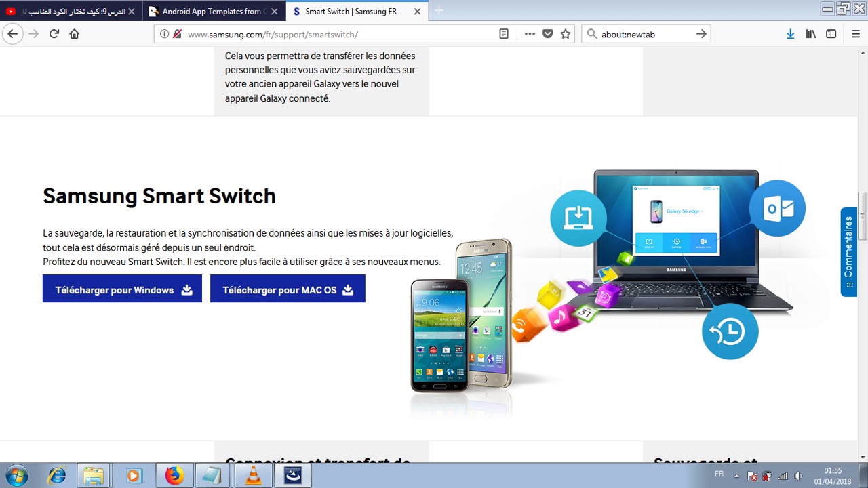
Task: Click the network signal tray icon
Action: (783, 476)
